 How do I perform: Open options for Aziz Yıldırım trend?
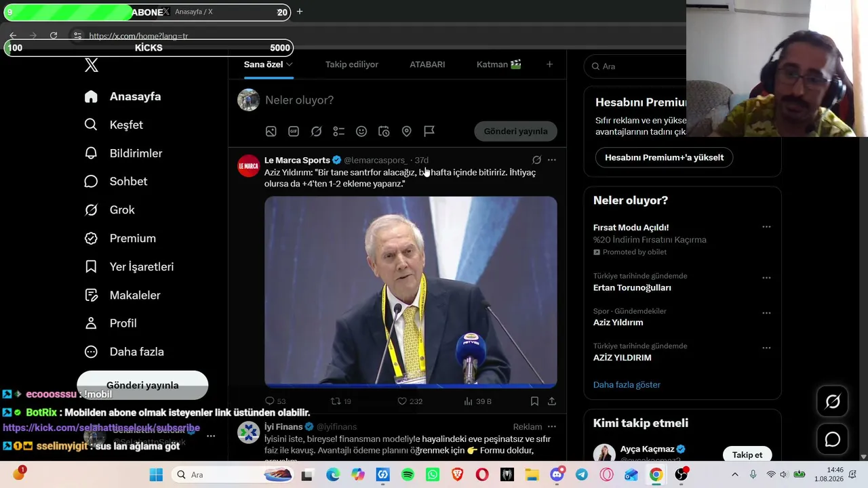click(x=766, y=313)
